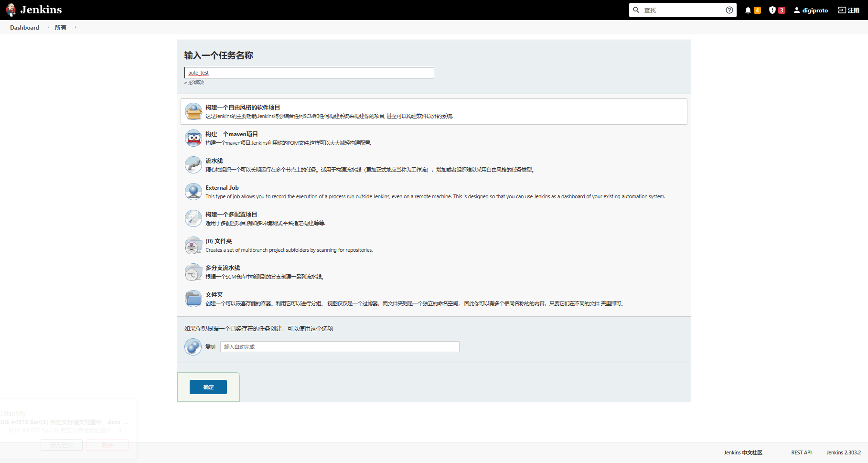Click the search magnifier icon

636,10
